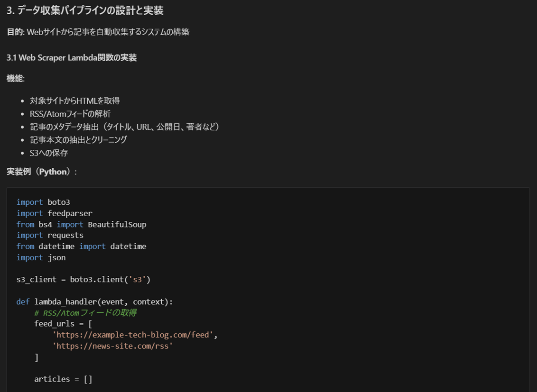This screenshot has height=392, width=537.
Task: Select the "3.1 Web Scraper Lambda関数の実装" subheading
Action: point(72,57)
